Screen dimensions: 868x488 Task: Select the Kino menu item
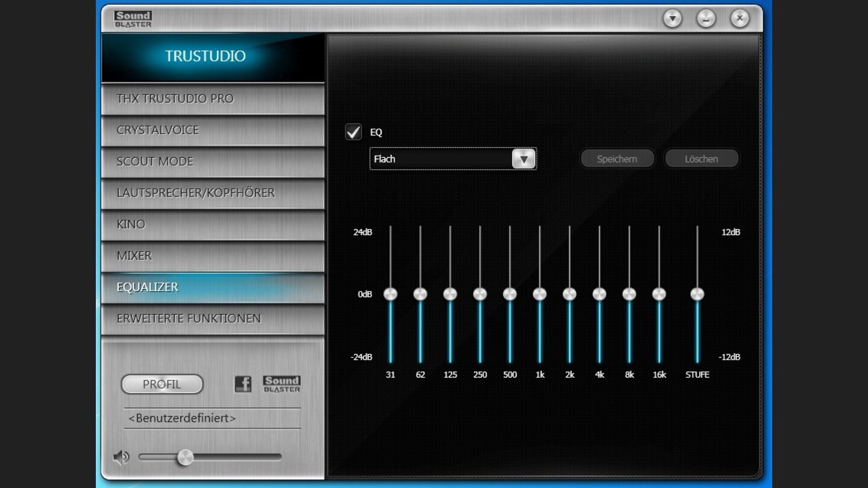coord(213,224)
